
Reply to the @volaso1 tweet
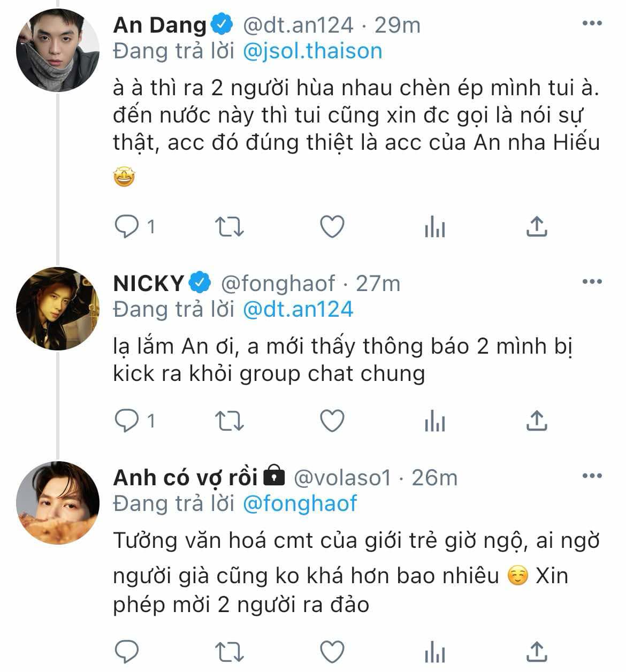127,652
